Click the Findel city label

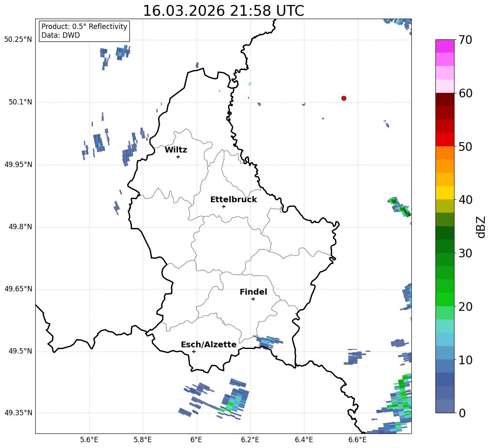coord(253,292)
